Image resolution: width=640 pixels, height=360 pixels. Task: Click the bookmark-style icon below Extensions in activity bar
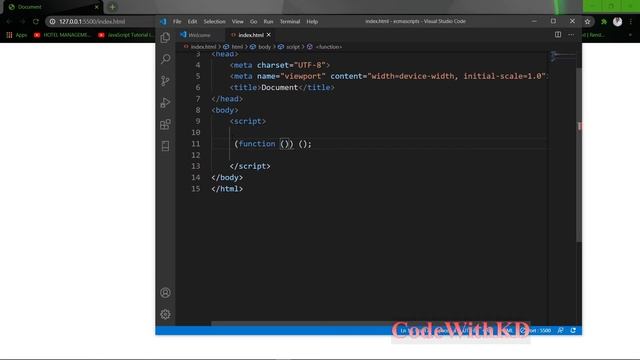165,146
